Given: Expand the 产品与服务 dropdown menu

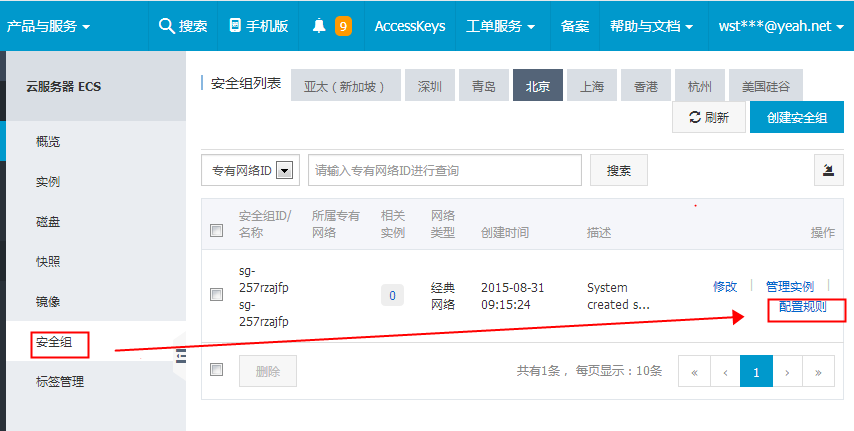Looking at the screenshot, I should coord(48,26).
